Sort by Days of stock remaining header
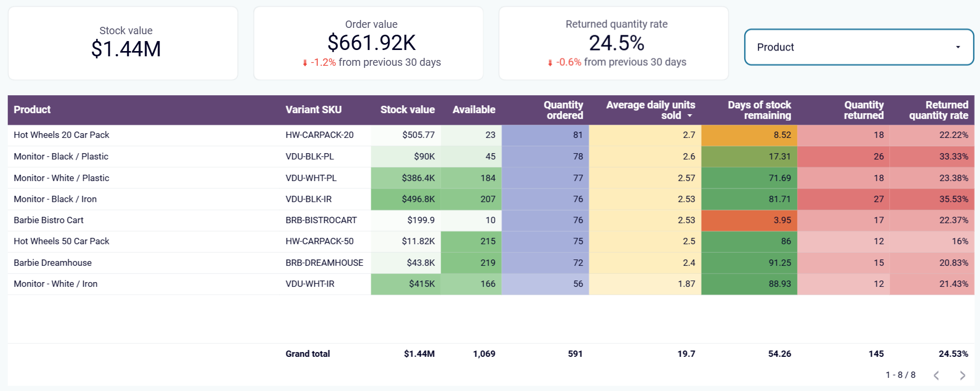The width and height of the screenshot is (980, 391). click(x=759, y=110)
